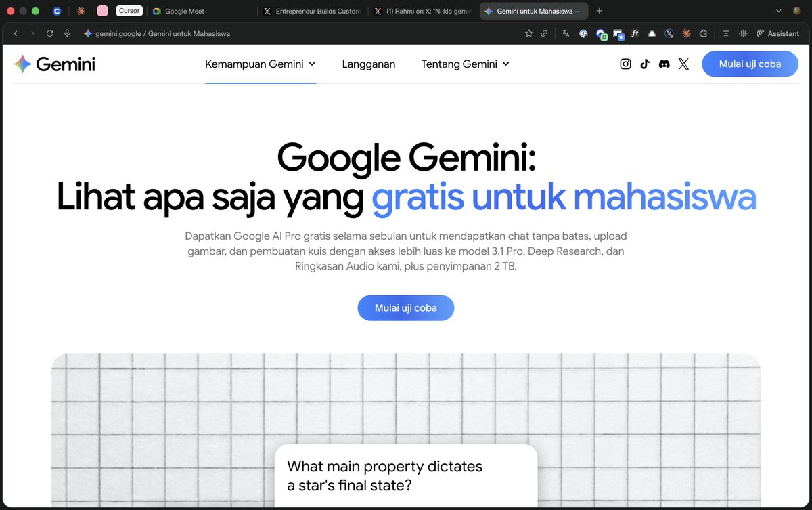Viewport: 812px width, 510px height.
Task: Expand the 'Tentang Gemini' dropdown menu
Action: point(466,64)
